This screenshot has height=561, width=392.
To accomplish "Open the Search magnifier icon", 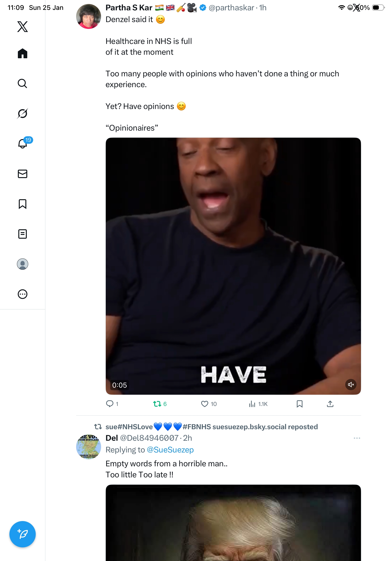I will click(x=23, y=84).
